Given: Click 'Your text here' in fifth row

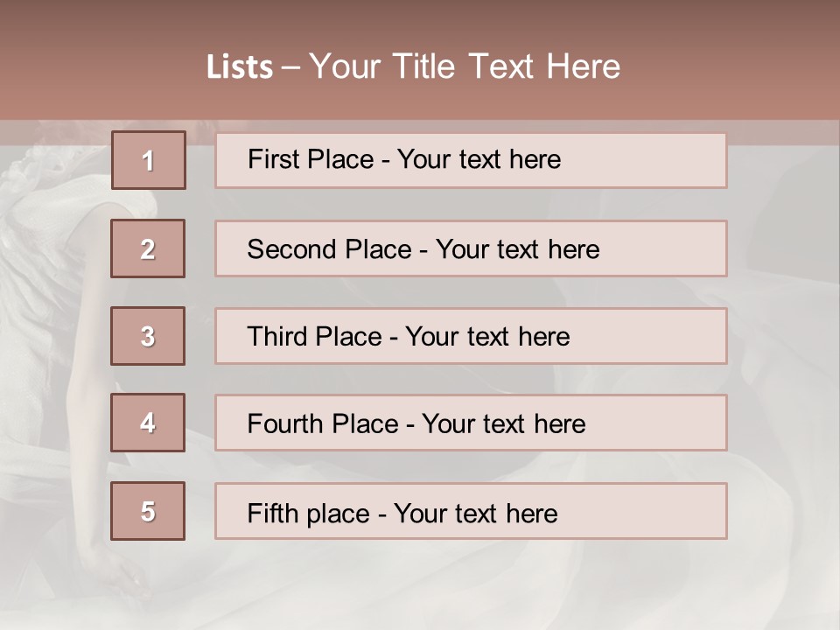Looking at the screenshot, I should pos(475,513).
